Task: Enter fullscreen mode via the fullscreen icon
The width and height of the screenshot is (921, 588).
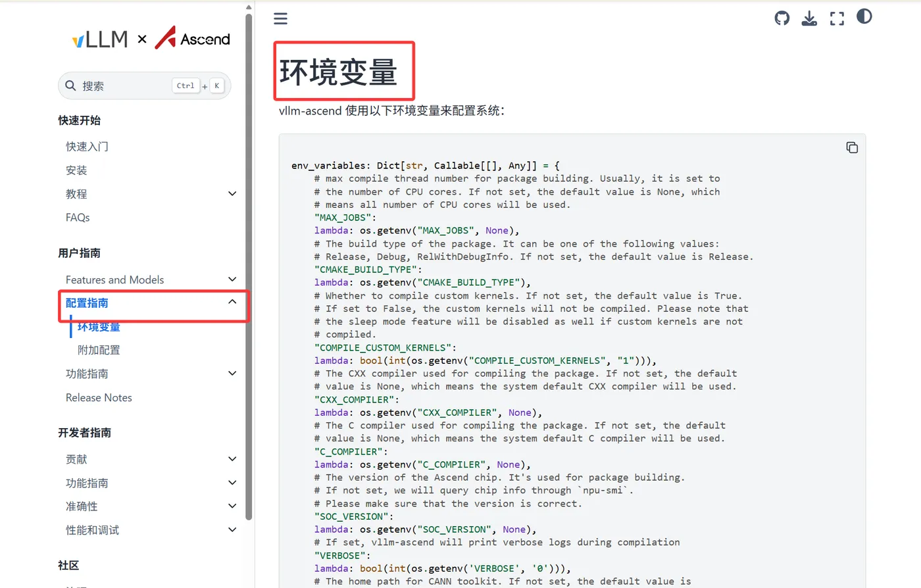Action: click(x=837, y=18)
